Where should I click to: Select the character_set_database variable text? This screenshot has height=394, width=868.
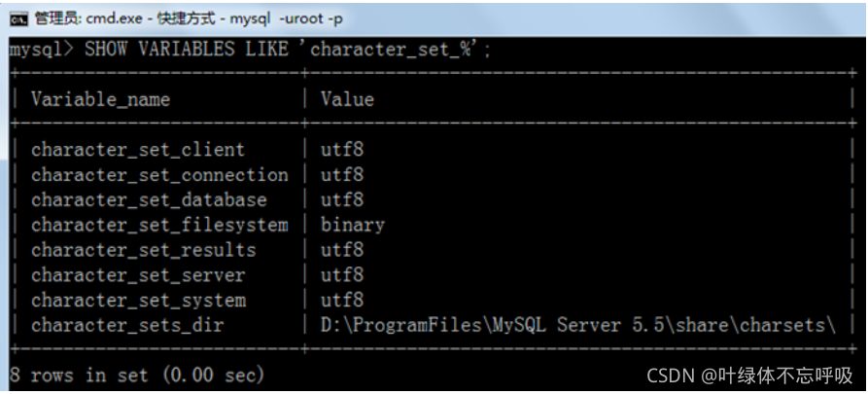149,199
